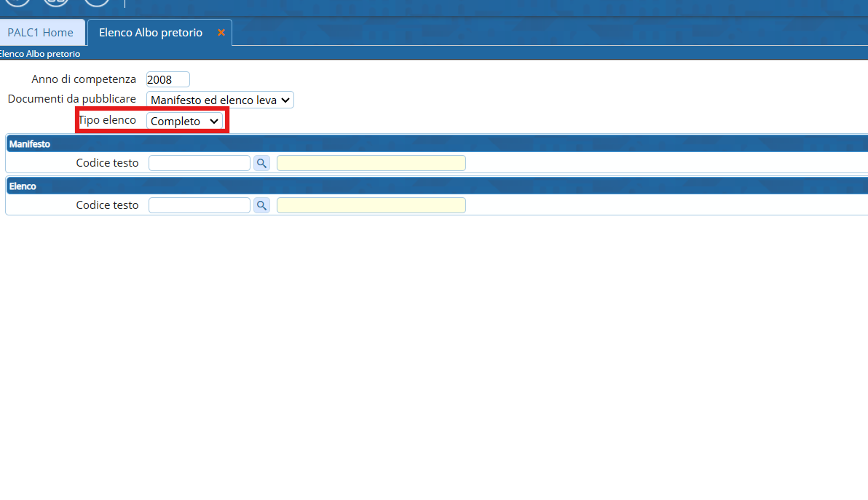868x500 pixels.
Task: Open the Manifesto Codice testo search magnifier
Action: coord(261,163)
